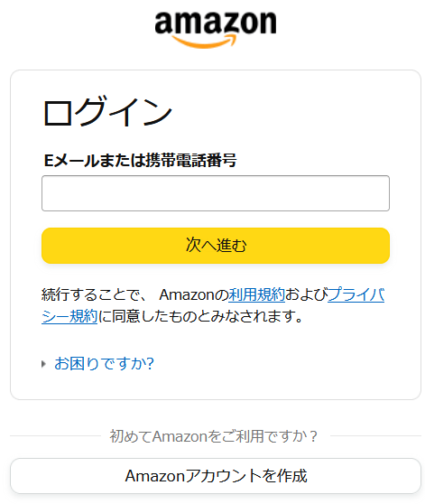Screen dimensions: 425x504
Task: Open the お困りですか? help link
Action: click(104, 363)
